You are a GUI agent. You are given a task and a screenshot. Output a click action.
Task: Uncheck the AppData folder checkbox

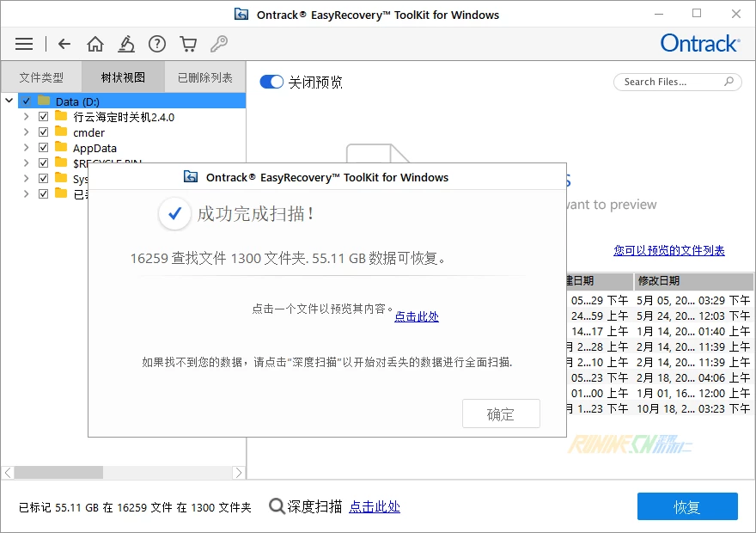coord(44,148)
